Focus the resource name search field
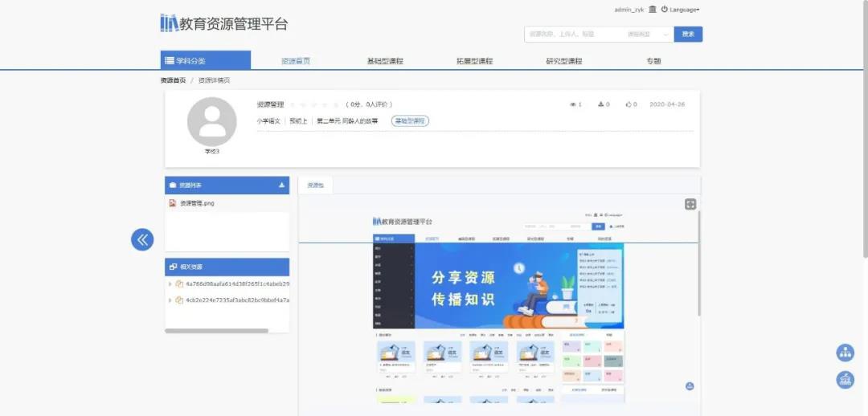868x416 pixels. pyautogui.click(x=573, y=35)
